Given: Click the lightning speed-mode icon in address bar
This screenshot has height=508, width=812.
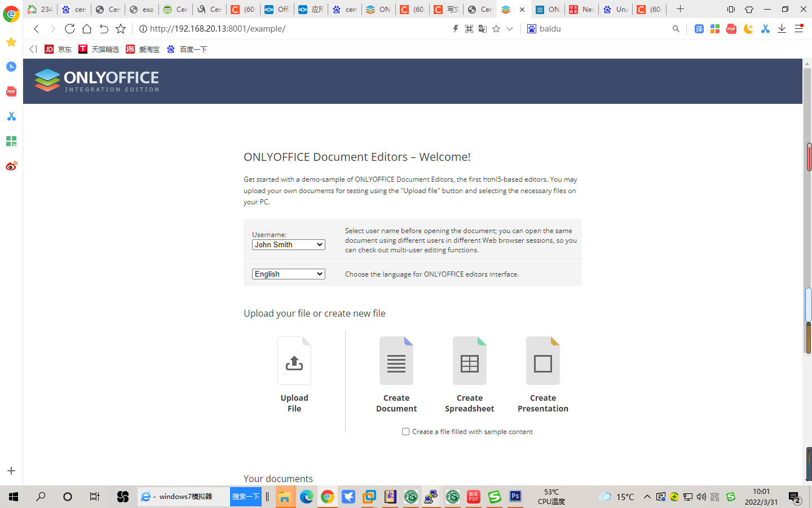Looking at the screenshot, I should coord(456,29).
